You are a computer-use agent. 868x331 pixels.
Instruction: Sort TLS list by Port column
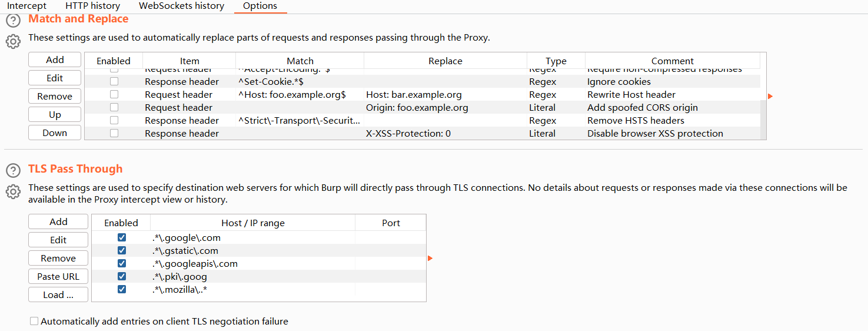coord(391,223)
